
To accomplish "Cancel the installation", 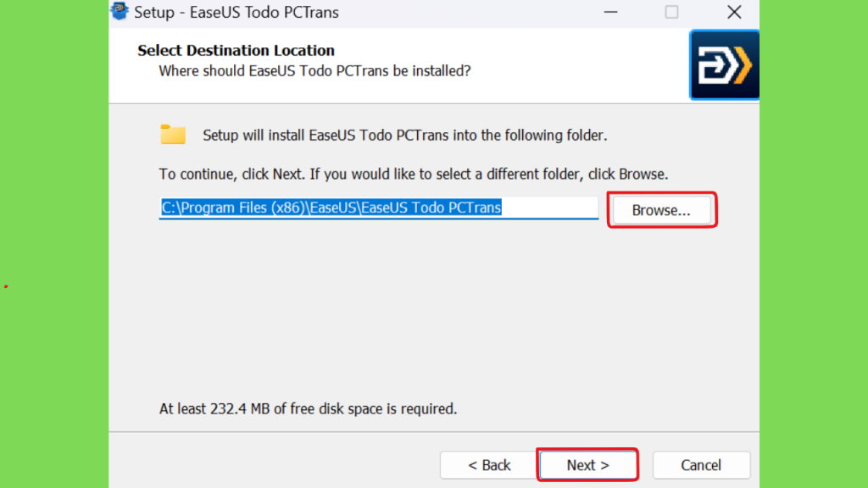I will coord(701,465).
